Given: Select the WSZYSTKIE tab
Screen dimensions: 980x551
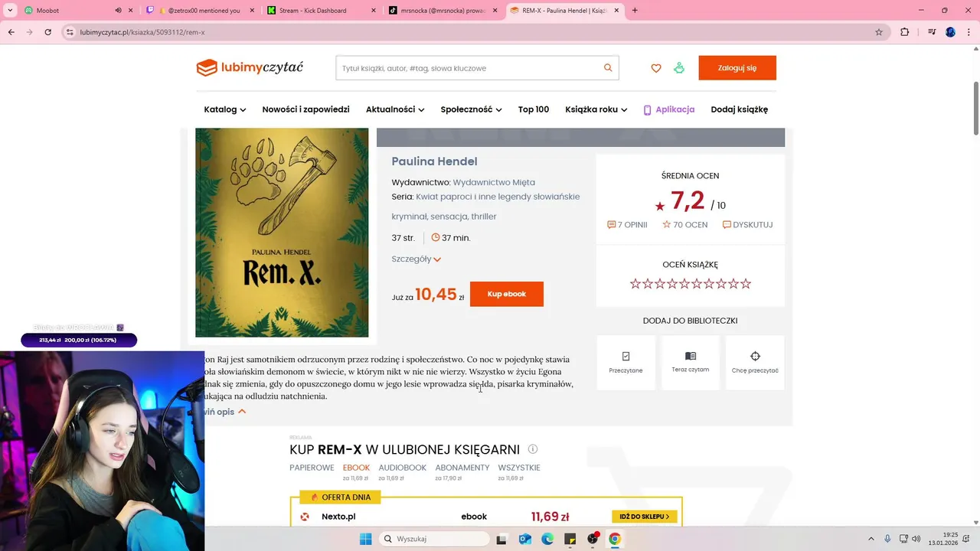Looking at the screenshot, I should click(519, 468).
